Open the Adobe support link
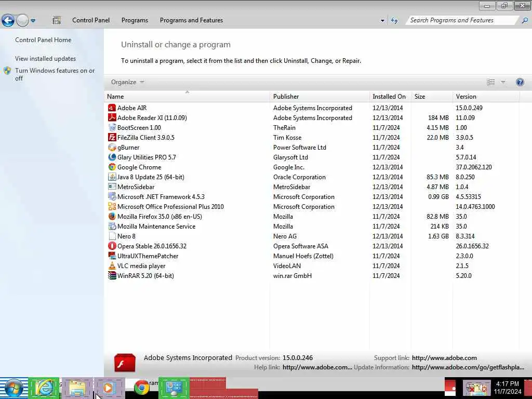The height and width of the screenshot is (399, 532). click(444, 358)
